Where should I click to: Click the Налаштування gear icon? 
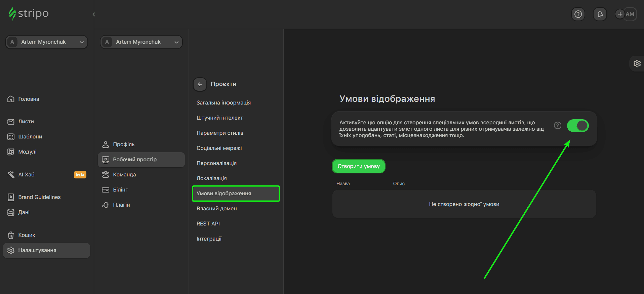[x=11, y=250]
